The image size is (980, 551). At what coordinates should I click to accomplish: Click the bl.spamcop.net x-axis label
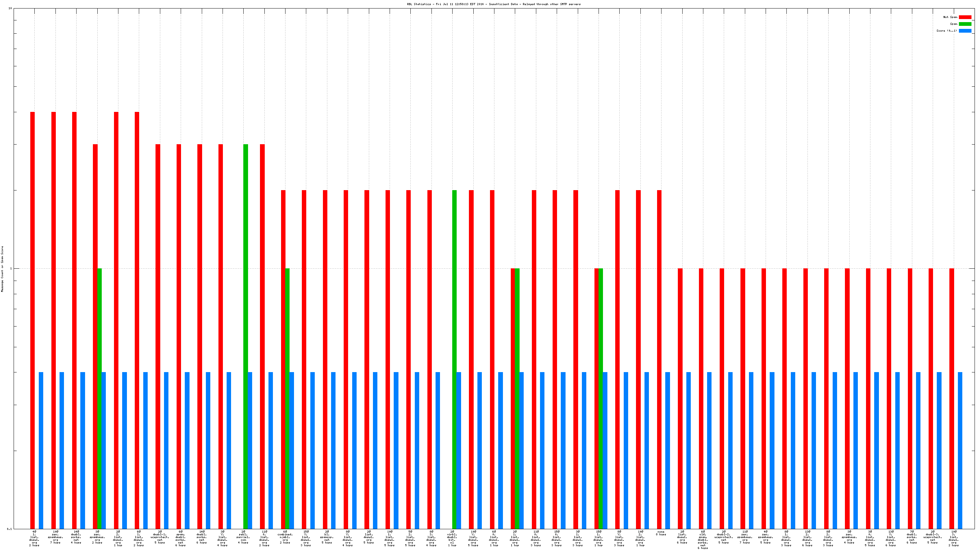pyautogui.click(x=327, y=537)
